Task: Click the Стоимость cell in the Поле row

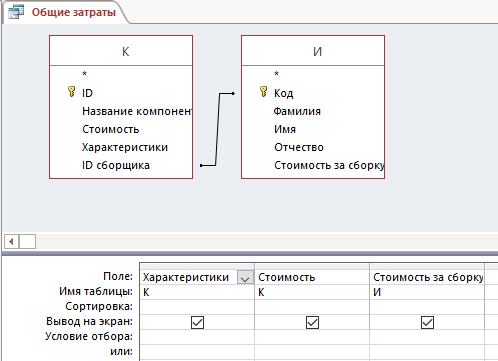Action: [312, 277]
